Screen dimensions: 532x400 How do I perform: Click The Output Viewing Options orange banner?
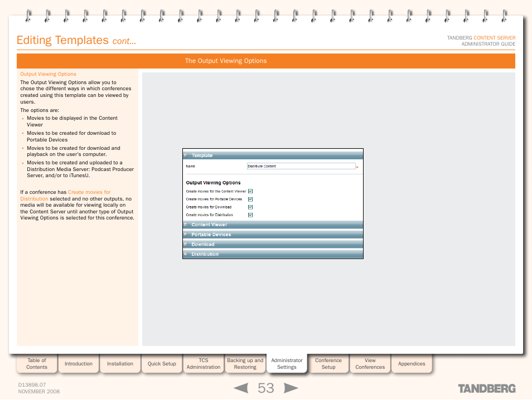266,61
